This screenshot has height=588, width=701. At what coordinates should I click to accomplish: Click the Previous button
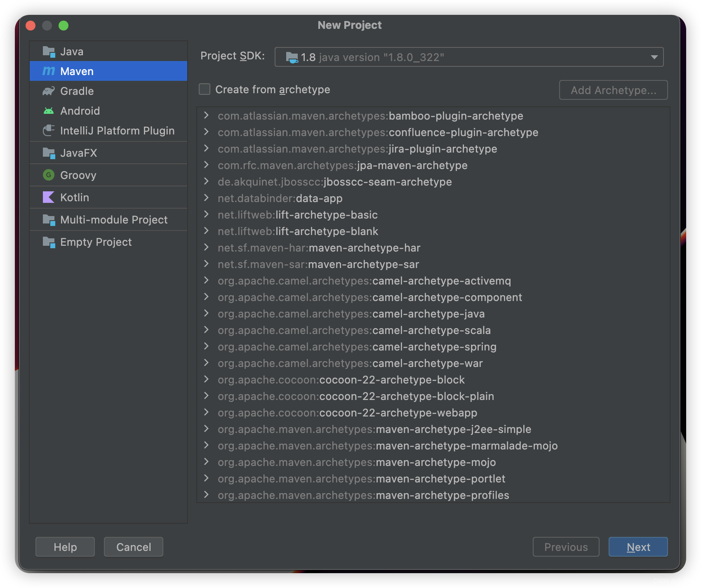tap(566, 547)
